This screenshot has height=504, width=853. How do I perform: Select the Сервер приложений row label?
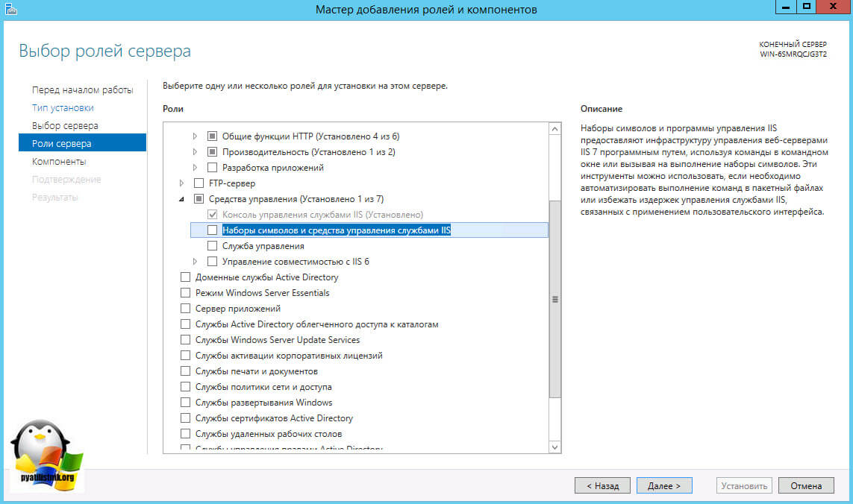pos(238,308)
